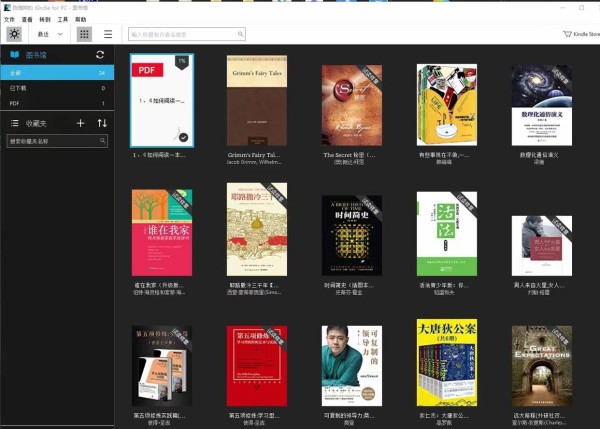
Task: Open Grimm's Fairy Tales book cover
Action: pos(257,100)
